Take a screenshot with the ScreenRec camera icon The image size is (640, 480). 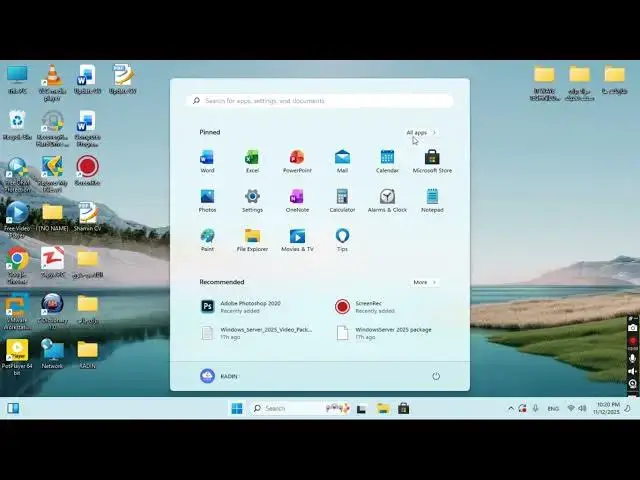pyautogui.click(x=632, y=328)
